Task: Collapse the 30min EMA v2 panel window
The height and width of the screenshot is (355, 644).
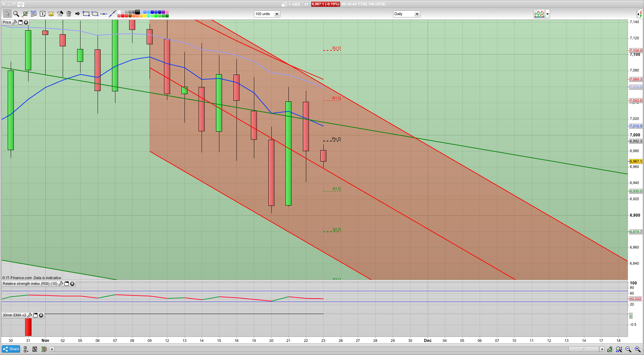Action: click(x=35, y=315)
